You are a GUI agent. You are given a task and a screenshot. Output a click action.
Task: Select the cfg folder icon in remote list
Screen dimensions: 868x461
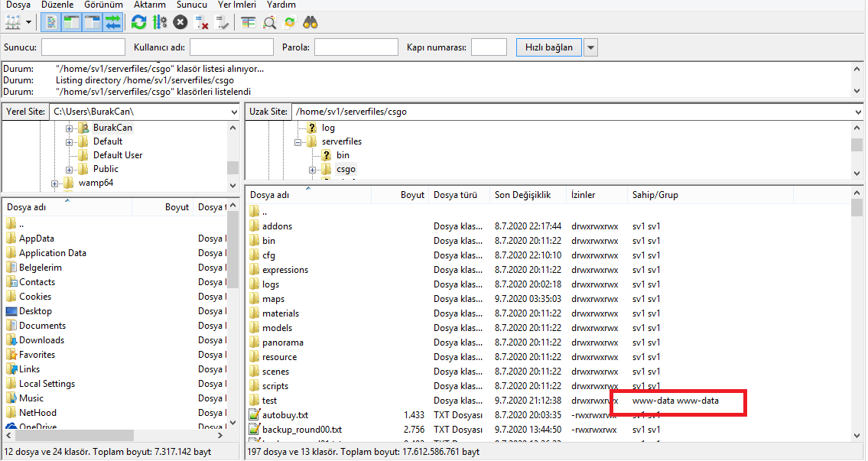(x=254, y=255)
